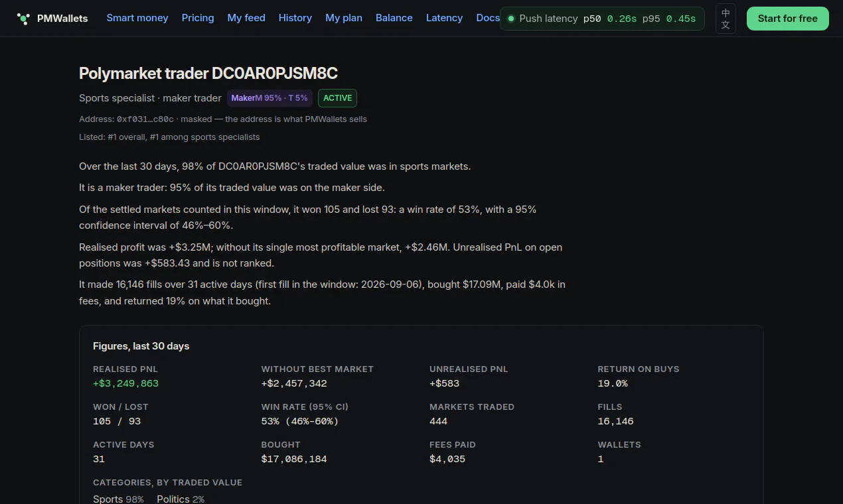Viewport: 843px width, 504px height.
Task: Open the My plan link
Action: pos(344,18)
